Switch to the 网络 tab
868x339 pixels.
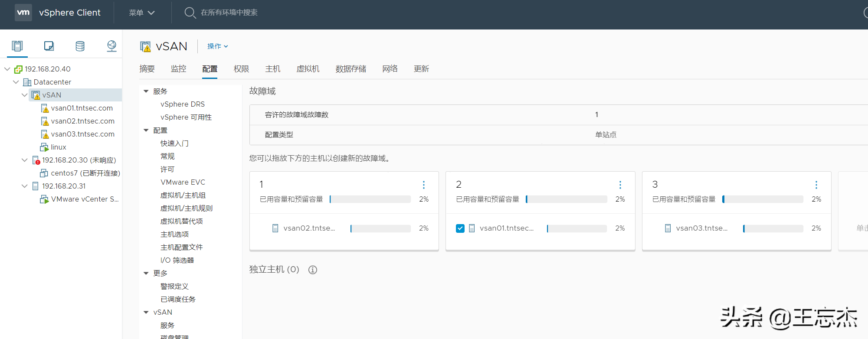click(x=390, y=68)
